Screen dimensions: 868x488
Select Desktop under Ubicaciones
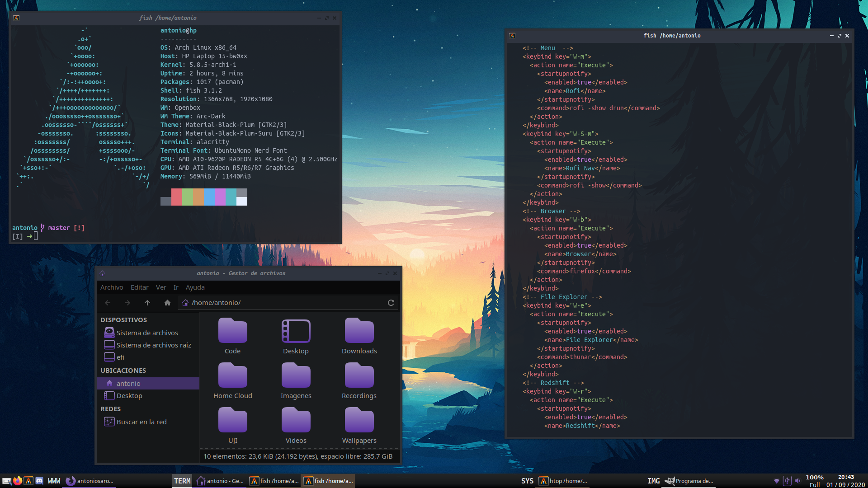tap(129, 396)
